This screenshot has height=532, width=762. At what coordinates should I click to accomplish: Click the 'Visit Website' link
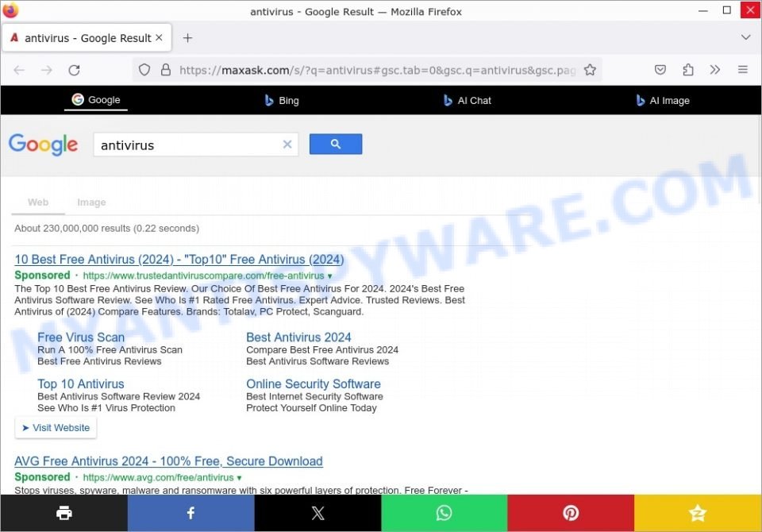(56, 427)
